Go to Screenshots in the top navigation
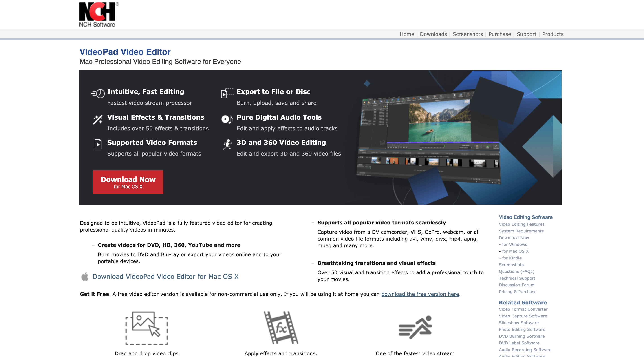The width and height of the screenshot is (644, 357). coord(468,34)
